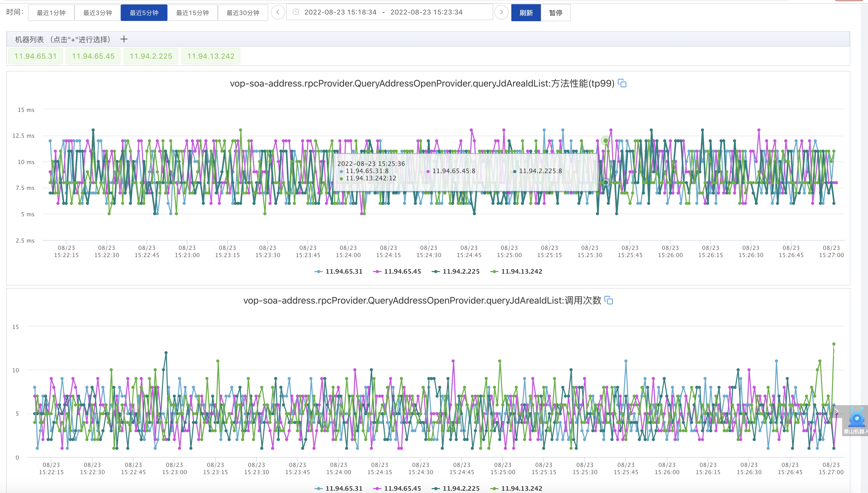Add machine with the plus icon

[x=124, y=39]
